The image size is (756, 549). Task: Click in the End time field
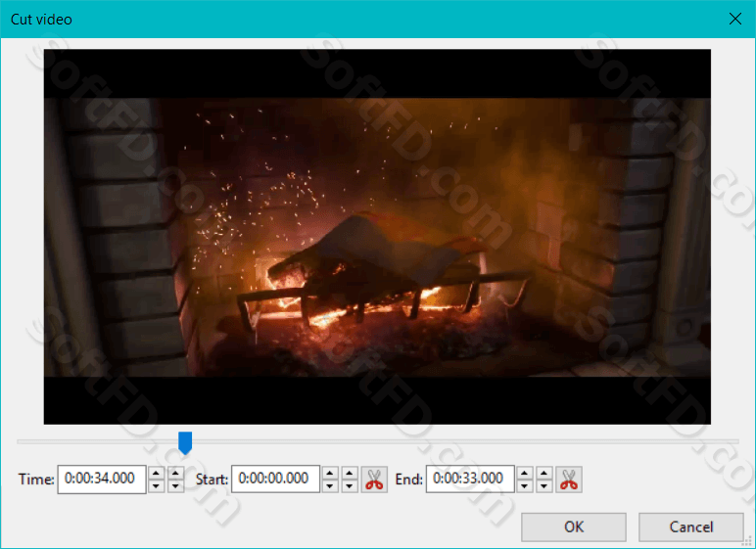[470, 480]
